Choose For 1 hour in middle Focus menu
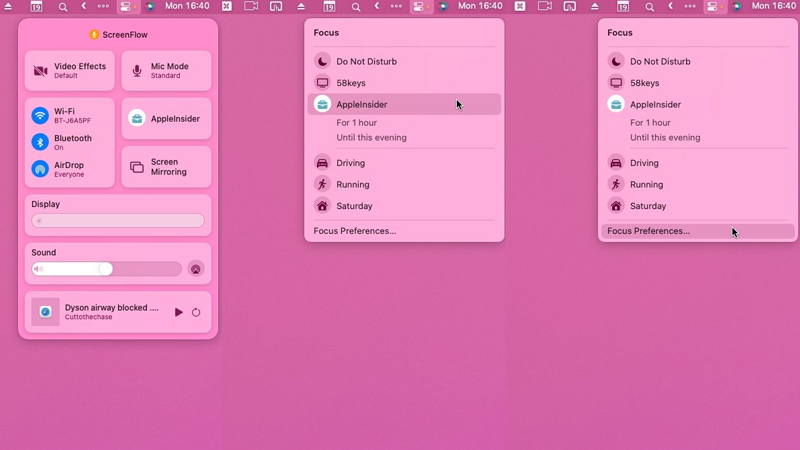Image resolution: width=800 pixels, height=450 pixels. coord(357,122)
